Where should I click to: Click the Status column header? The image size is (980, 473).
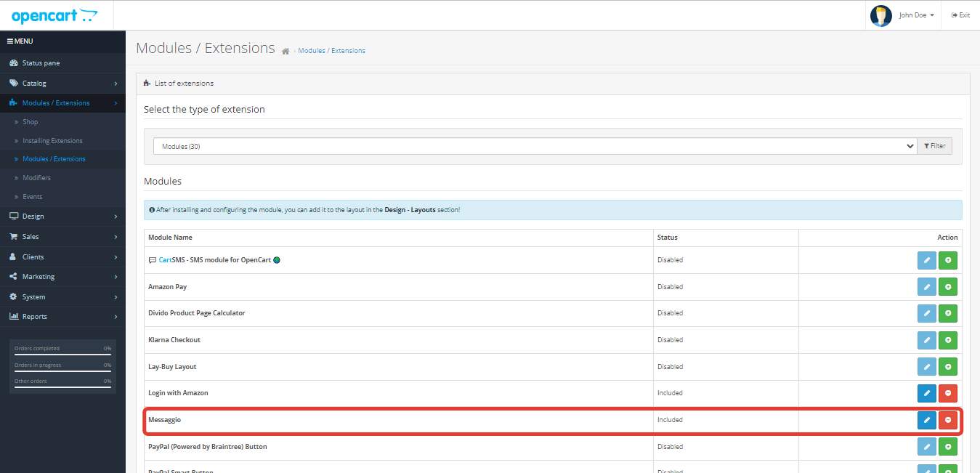pyautogui.click(x=668, y=238)
